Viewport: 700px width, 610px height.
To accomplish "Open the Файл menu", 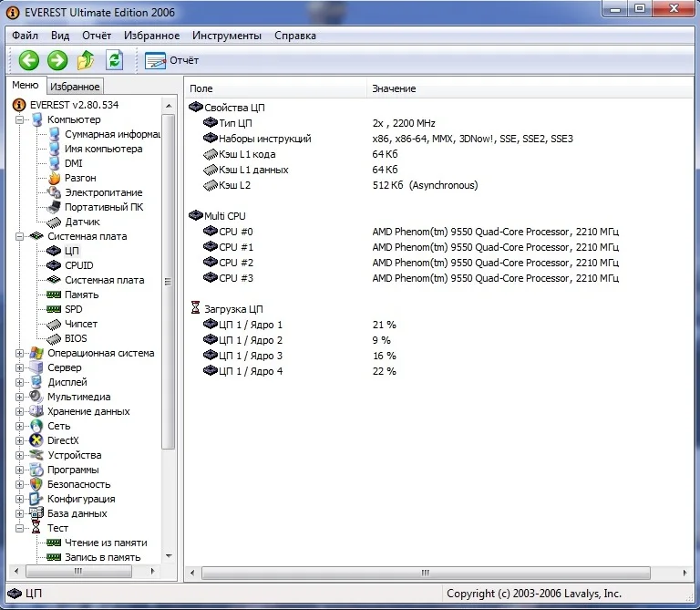I will click(25, 36).
